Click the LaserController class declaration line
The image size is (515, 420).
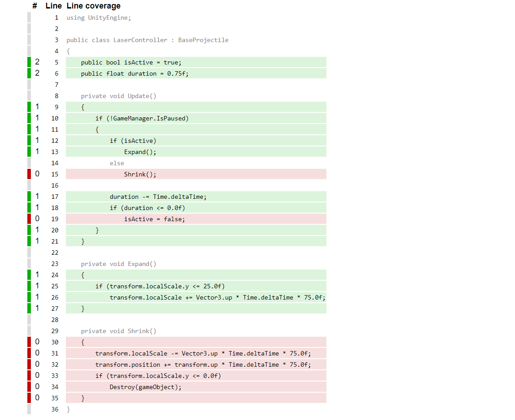147,40
